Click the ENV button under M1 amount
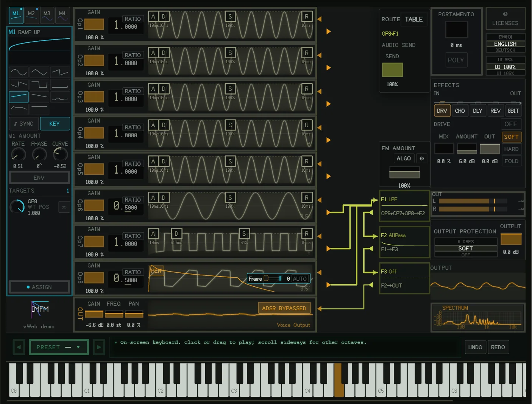The width and height of the screenshot is (532, 404). pos(39,177)
